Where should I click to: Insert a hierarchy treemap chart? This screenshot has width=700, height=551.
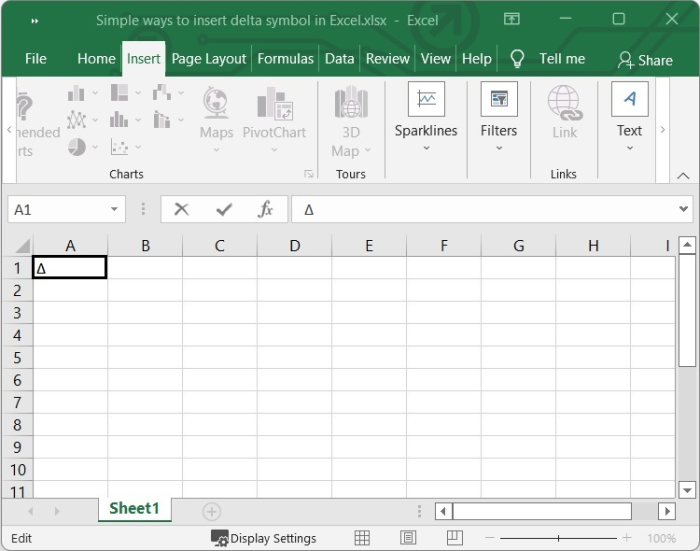[x=119, y=93]
